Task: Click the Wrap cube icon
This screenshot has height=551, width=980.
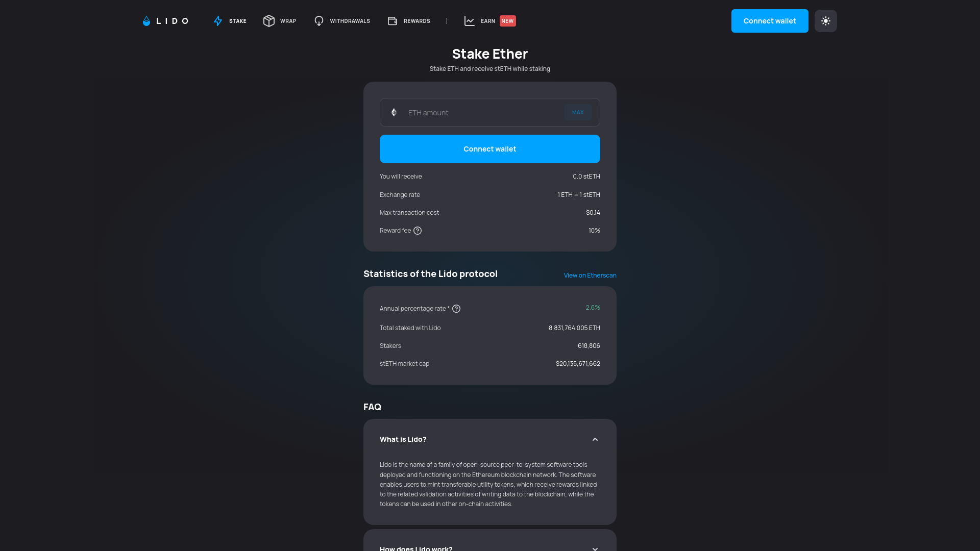Action: click(x=269, y=21)
